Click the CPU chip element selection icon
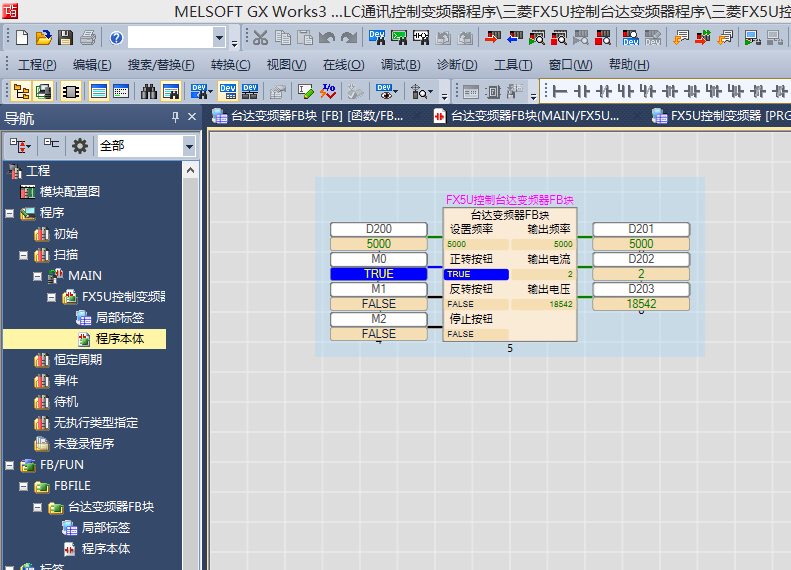 [x=71, y=91]
